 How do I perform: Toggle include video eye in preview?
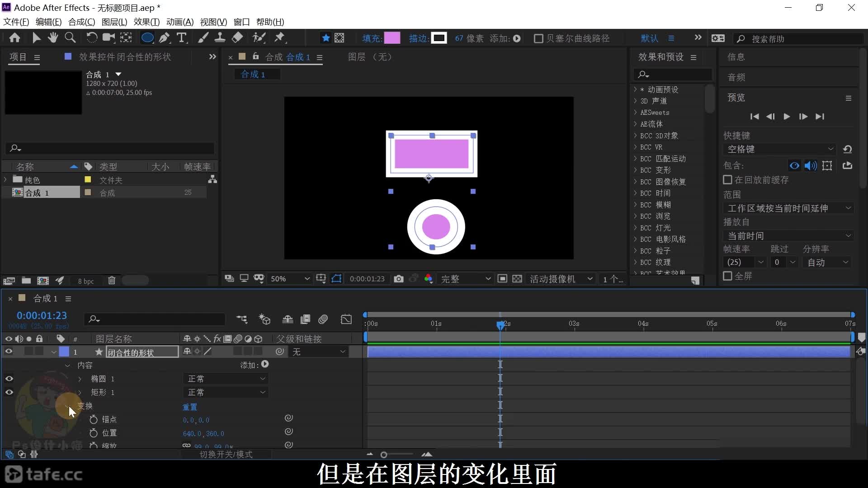[x=794, y=165]
